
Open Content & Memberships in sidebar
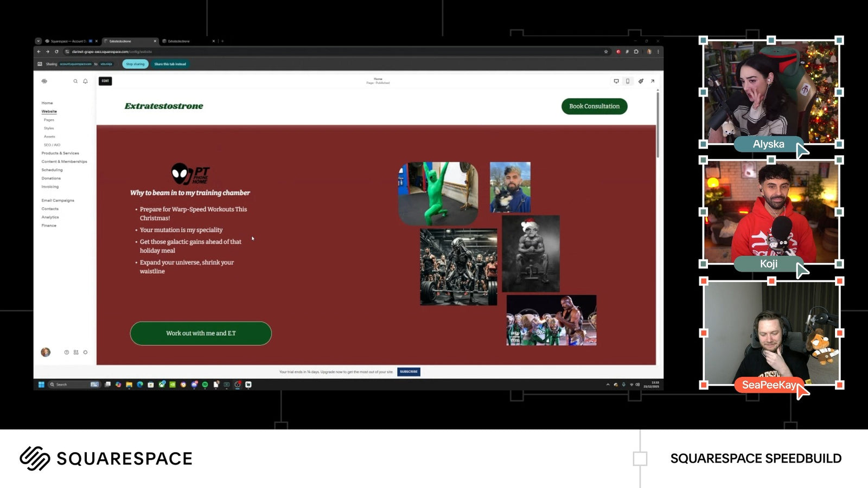(x=64, y=162)
